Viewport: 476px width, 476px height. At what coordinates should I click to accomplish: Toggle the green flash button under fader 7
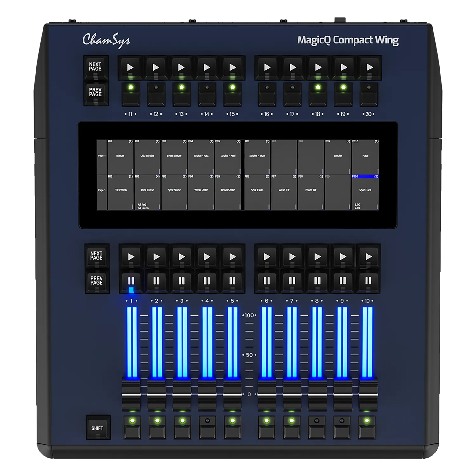point(292,427)
